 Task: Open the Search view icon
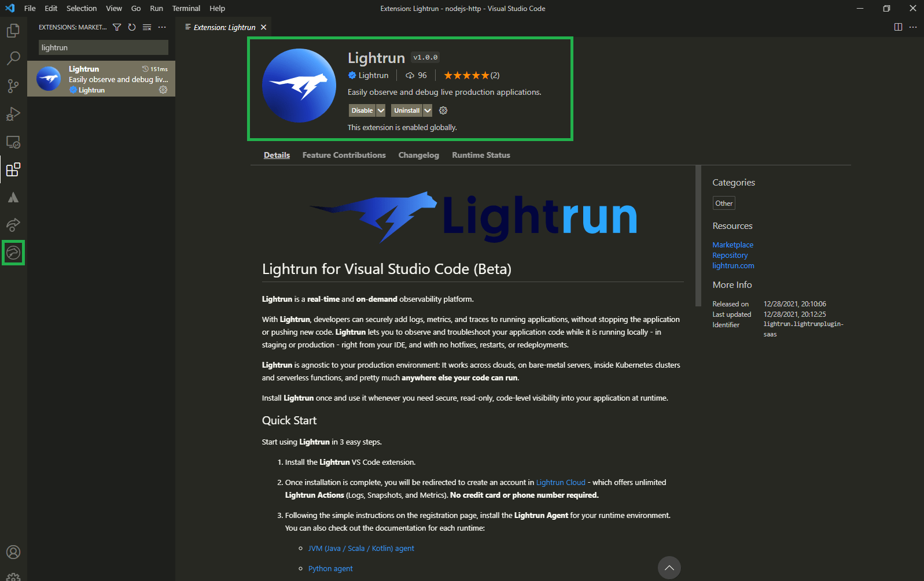(x=13, y=58)
